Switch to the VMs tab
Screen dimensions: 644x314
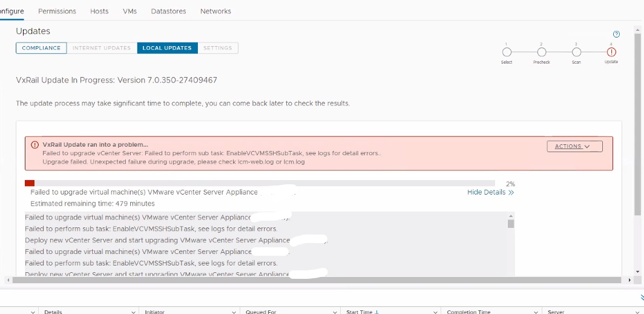130,11
